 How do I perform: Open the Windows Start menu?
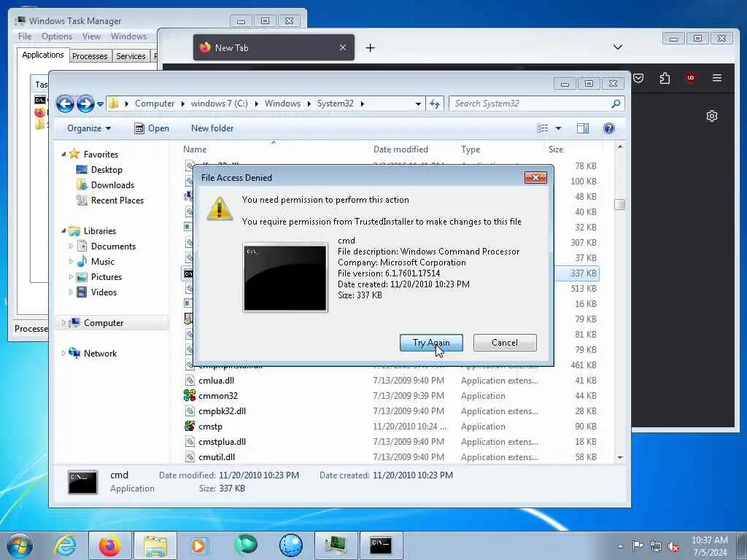[20, 545]
